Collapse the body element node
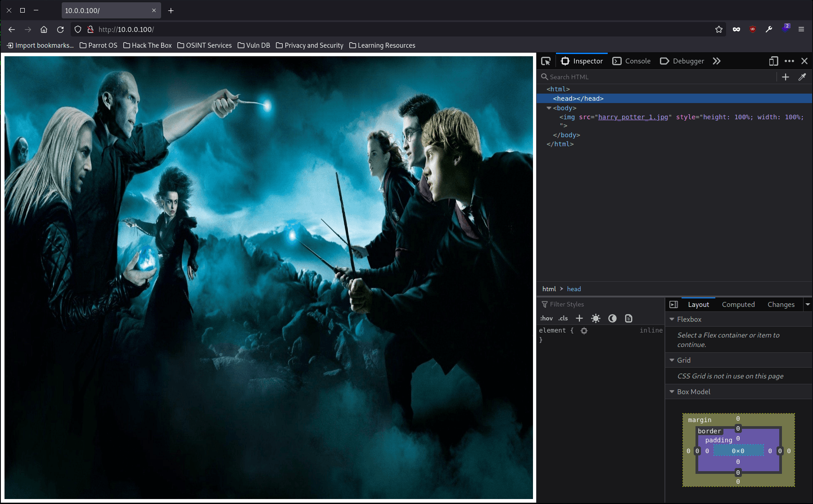Screen dimensions: 813x504 click(x=549, y=108)
